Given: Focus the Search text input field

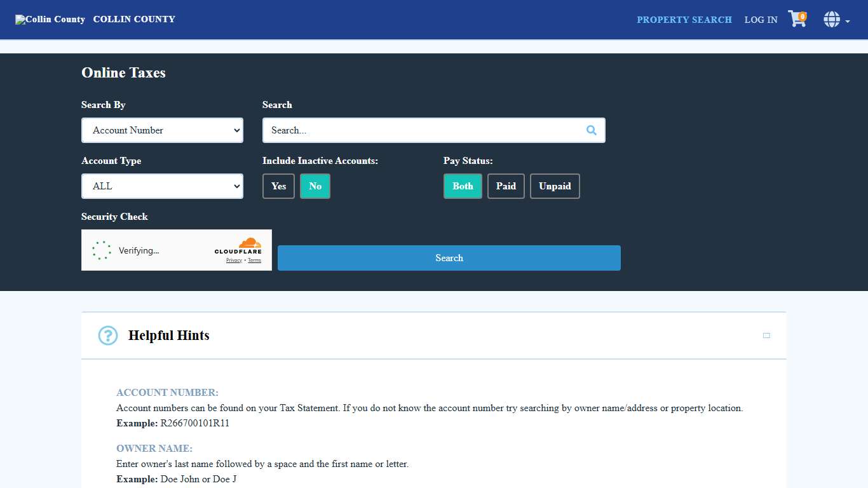Looking at the screenshot, I should click(423, 130).
